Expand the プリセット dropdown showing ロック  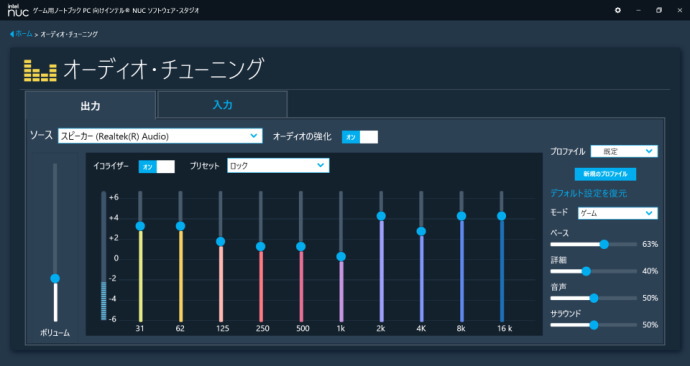pos(278,165)
